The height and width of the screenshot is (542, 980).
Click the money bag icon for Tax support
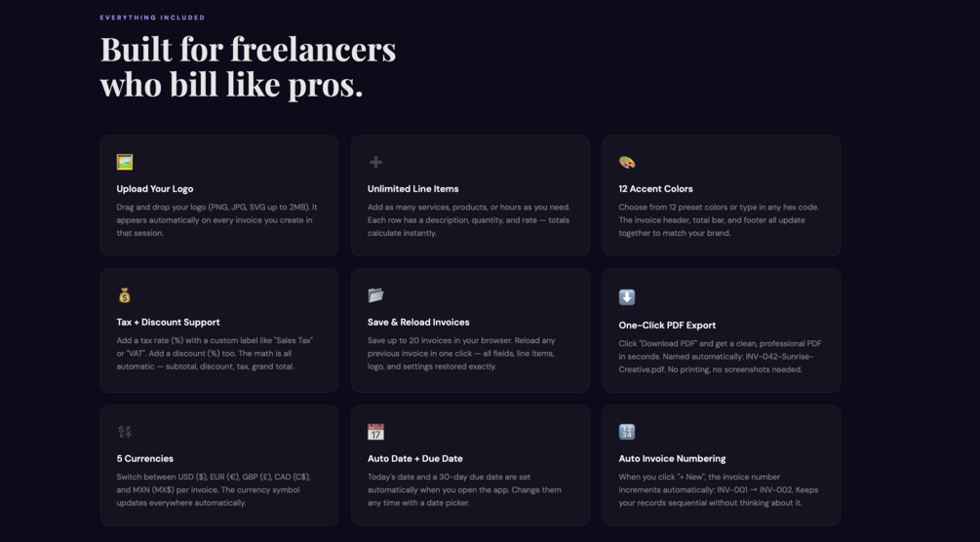pos(125,295)
